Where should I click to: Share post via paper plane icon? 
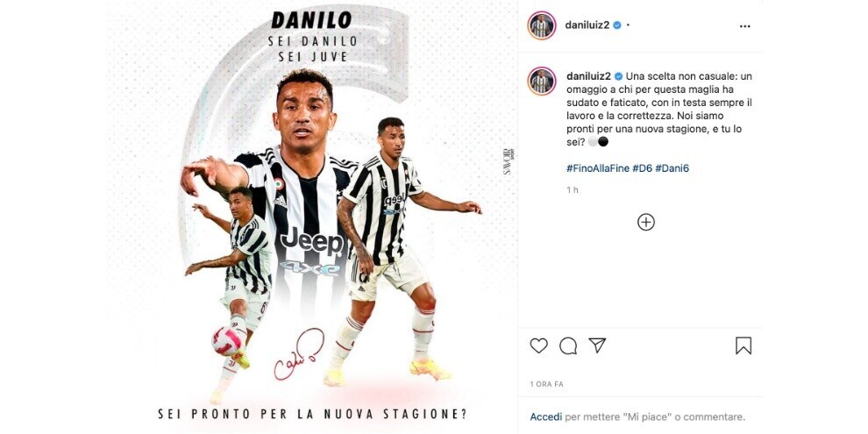pyautogui.click(x=597, y=345)
